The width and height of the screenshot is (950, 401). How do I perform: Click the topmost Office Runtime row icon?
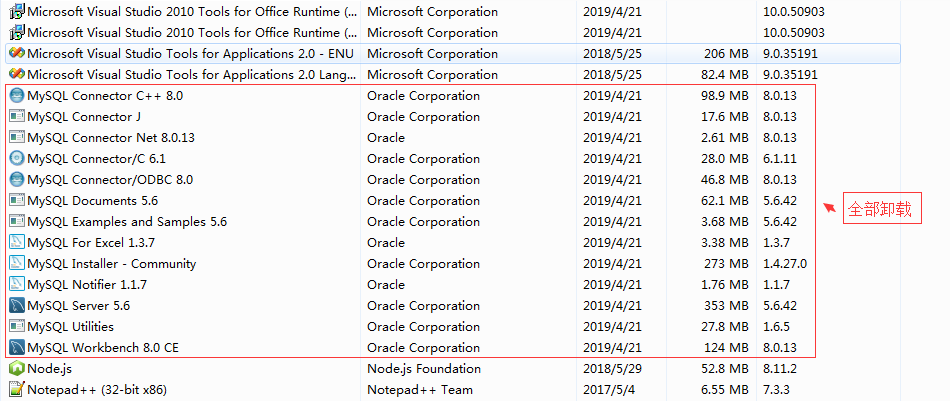[17, 12]
